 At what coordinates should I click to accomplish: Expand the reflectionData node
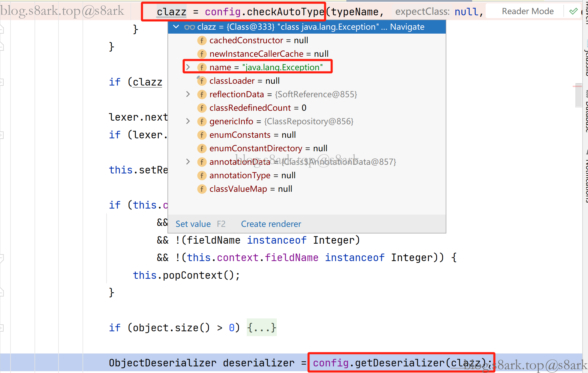[x=188, y=94]
